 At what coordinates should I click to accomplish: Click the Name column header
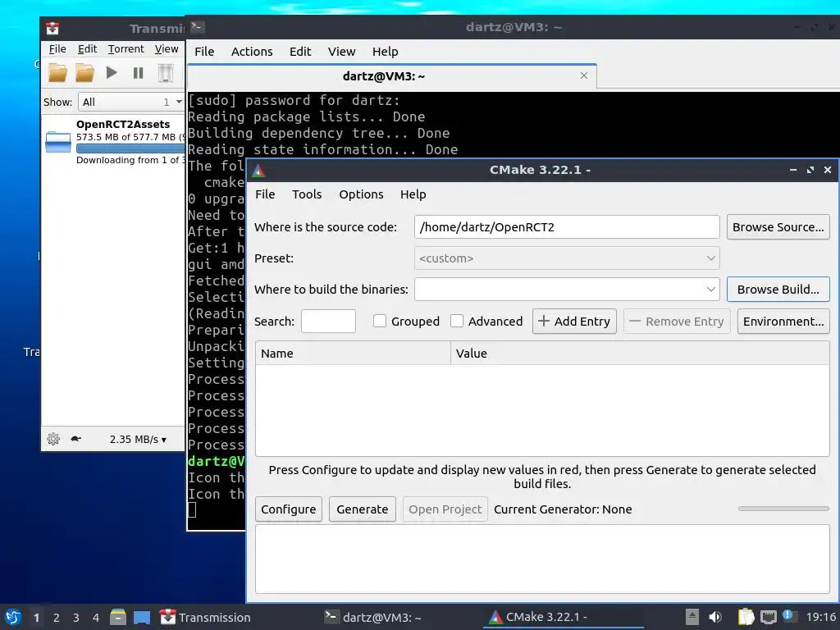(x=353, y=354)
